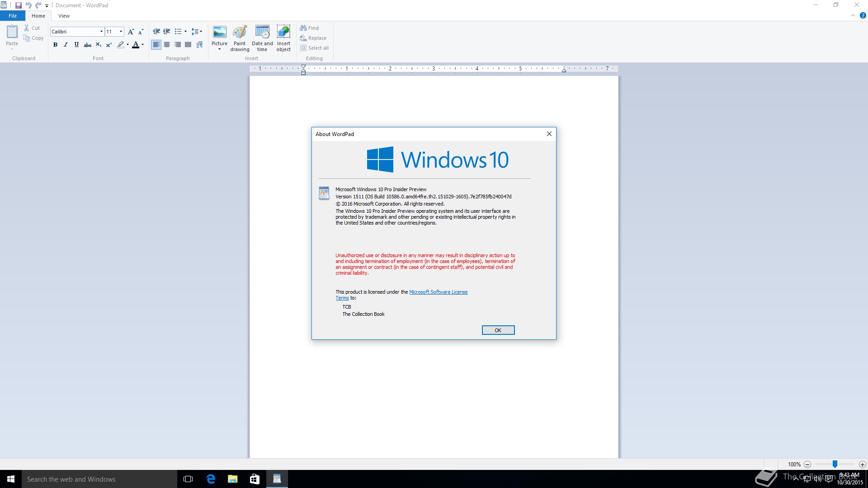Decrease paragraph indent
This screenshot has width=868, height=488.
point(156,32)
